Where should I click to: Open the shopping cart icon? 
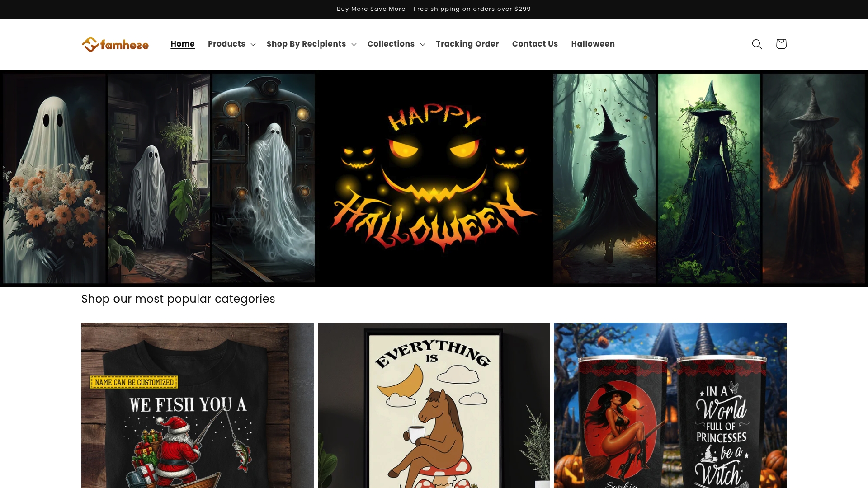click(x=781, y=44)
